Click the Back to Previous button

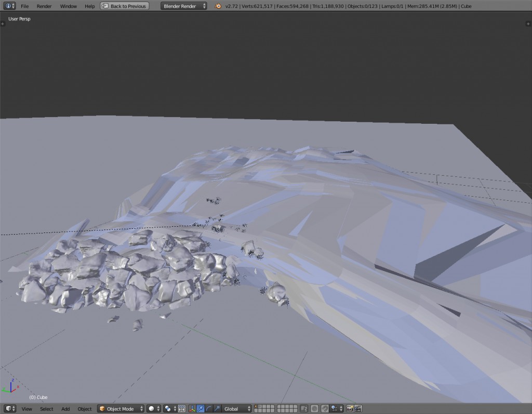click(x=125, y=6)
